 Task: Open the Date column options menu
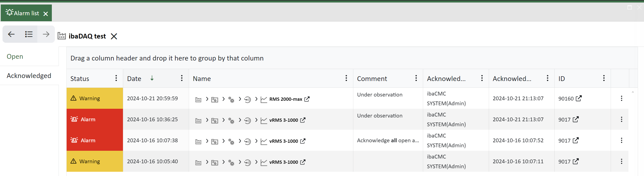pos(182,78)
